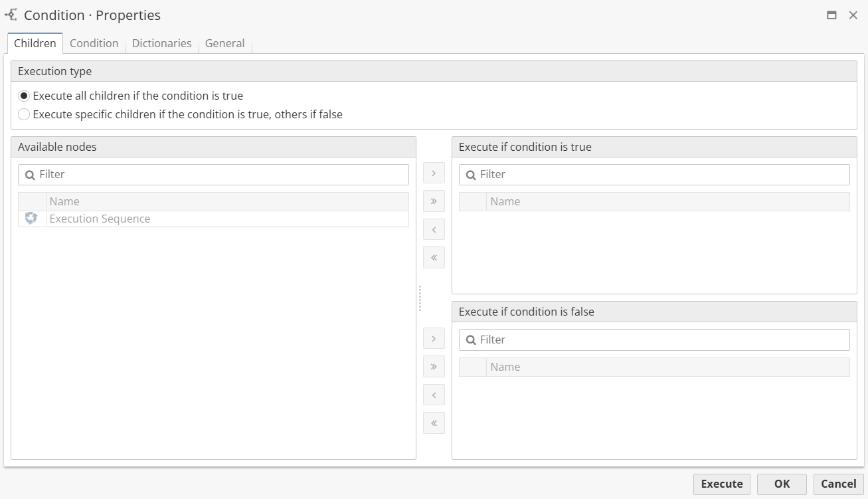868x499 pixels.
Task: Click the search icon in the true-branch filter
Action: (x=471, y=174)
